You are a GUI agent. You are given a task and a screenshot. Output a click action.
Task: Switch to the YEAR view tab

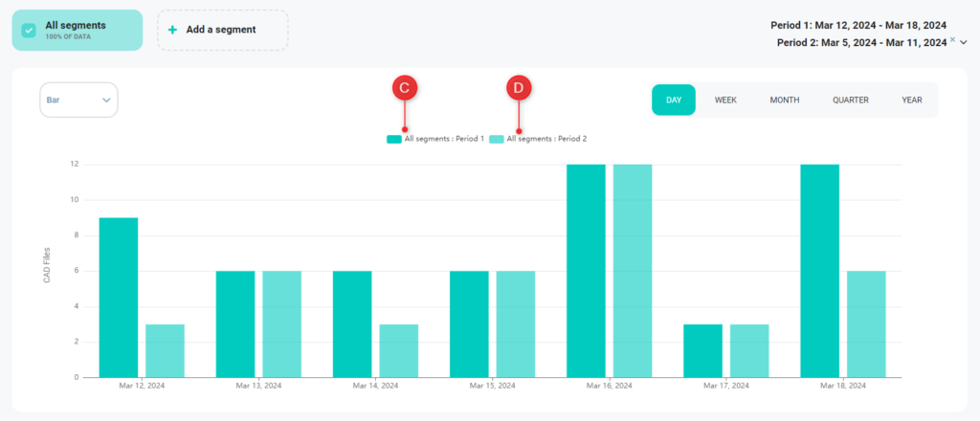point(911,100)
